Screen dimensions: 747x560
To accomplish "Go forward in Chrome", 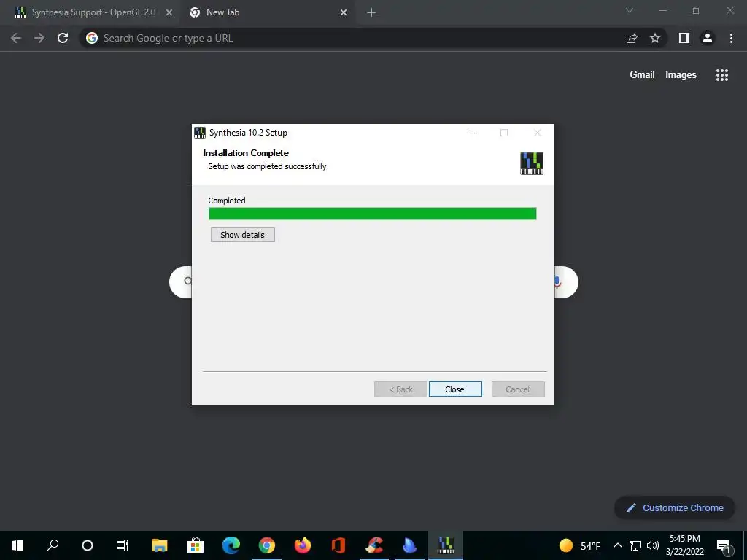I will pyautogui.click(x=39, y=38).
